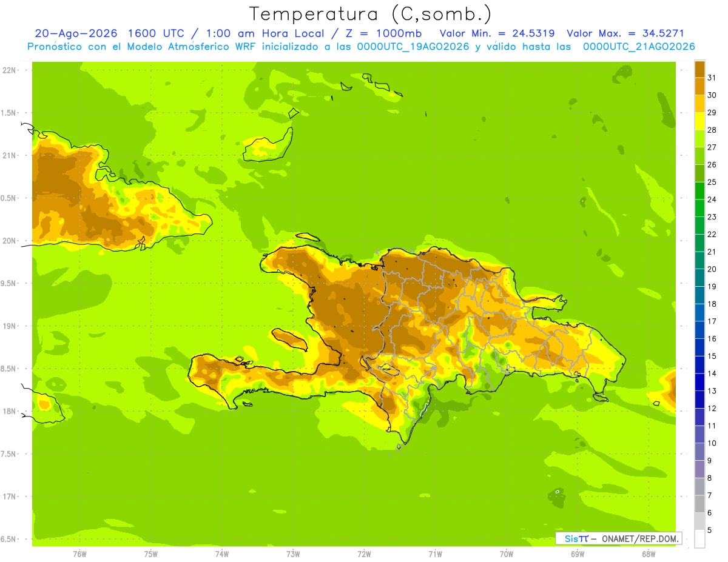728x562 pixels.
Task: Click the '17N' latitude axis label
Action: tap(10, 497)
